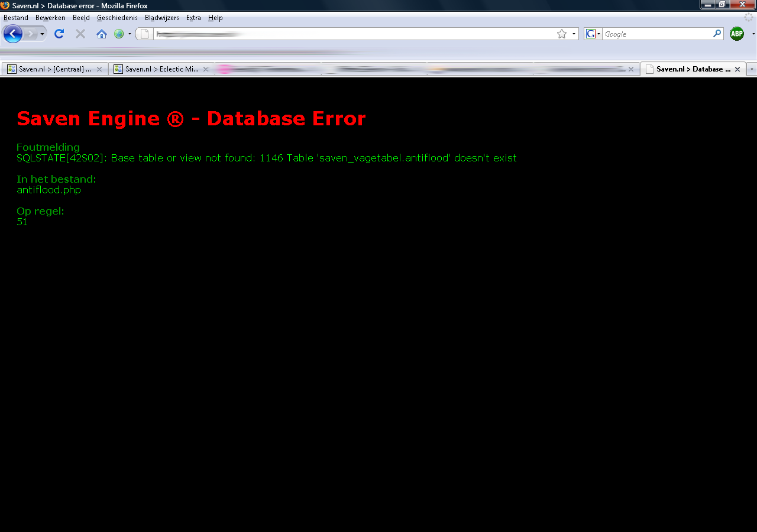Click the Back navigation arrow
Viewport: 757px width, 532px height.
[12, 34]
